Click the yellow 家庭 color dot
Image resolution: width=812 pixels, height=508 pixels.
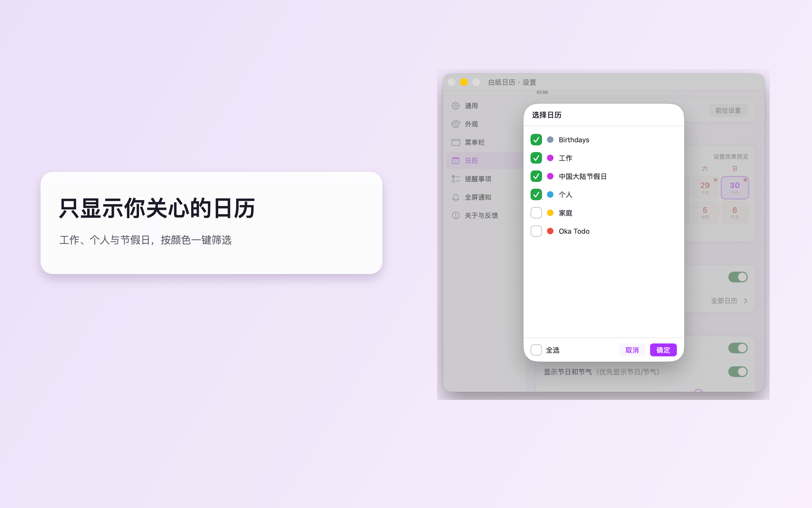[550, 213]
